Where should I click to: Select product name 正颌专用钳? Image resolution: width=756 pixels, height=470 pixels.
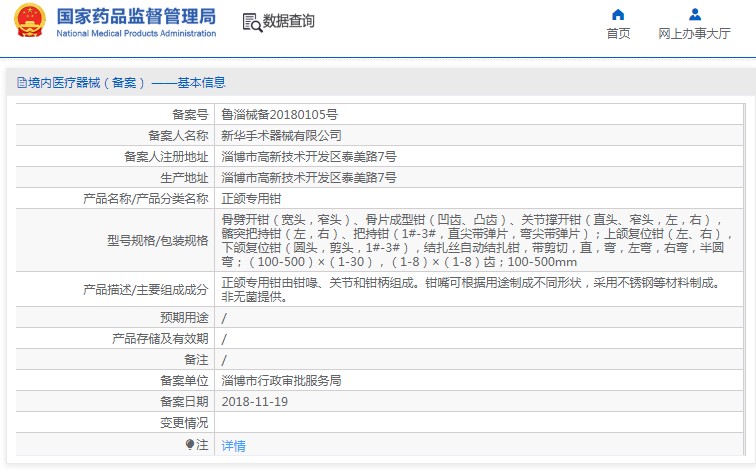tap(251, 199)
